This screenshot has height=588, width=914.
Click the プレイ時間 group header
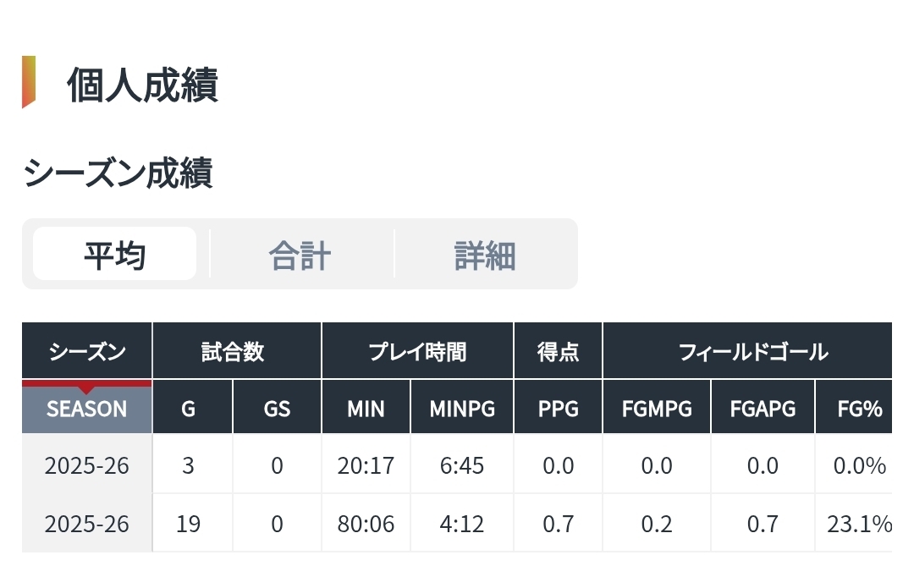(417, 351)
